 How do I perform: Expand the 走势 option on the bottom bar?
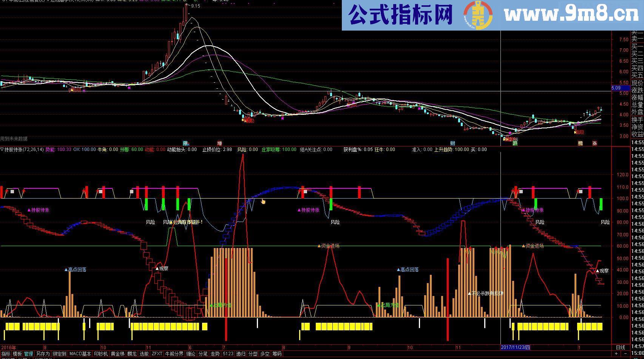pyautogui.click(x=215, y=353)
